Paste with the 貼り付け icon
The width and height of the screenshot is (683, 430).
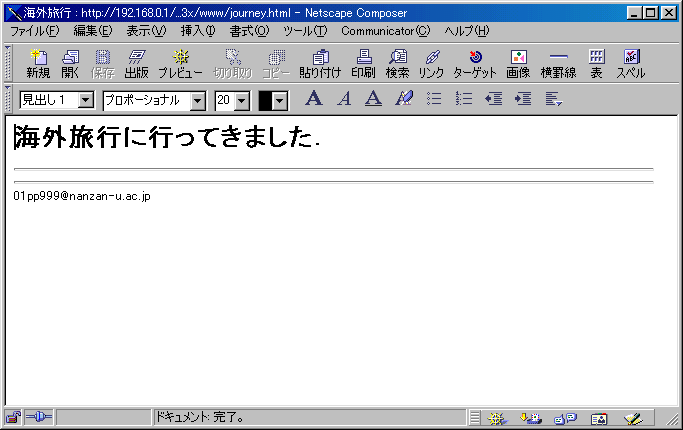(x=320, y=64)
